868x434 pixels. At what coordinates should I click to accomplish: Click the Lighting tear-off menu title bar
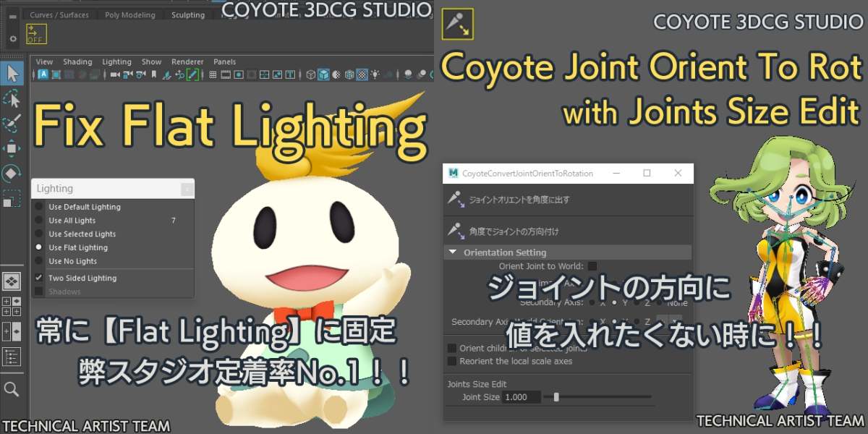(x=113, y=189)
